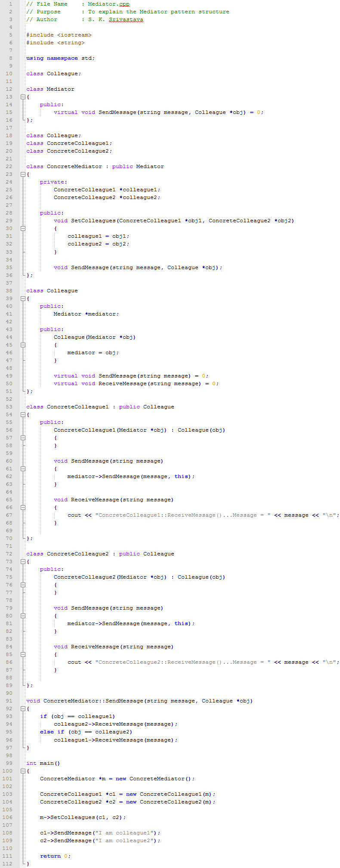Click 'virtual void SendMessage' on line 15
This screenshot has width=340, height=868.
point(95,112)
